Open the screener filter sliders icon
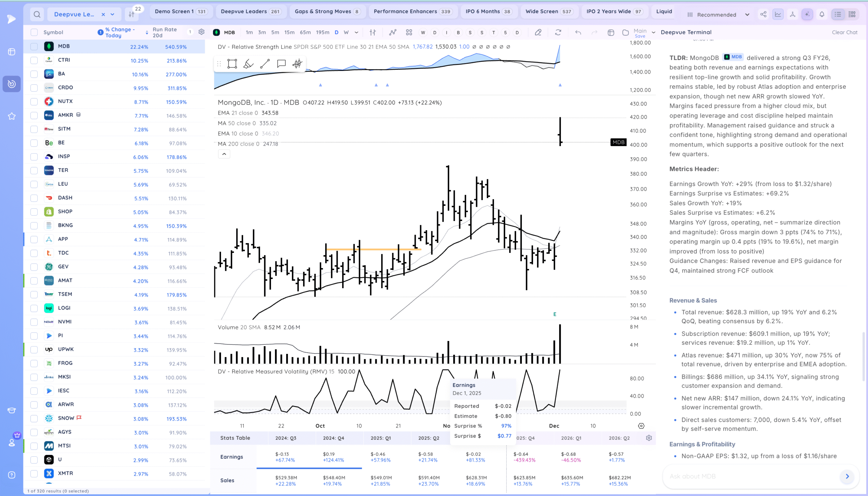 click(x=132, y=14)
